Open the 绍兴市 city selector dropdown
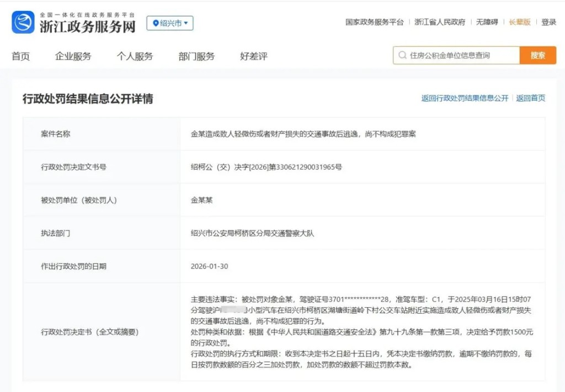 tap(169, 23)
